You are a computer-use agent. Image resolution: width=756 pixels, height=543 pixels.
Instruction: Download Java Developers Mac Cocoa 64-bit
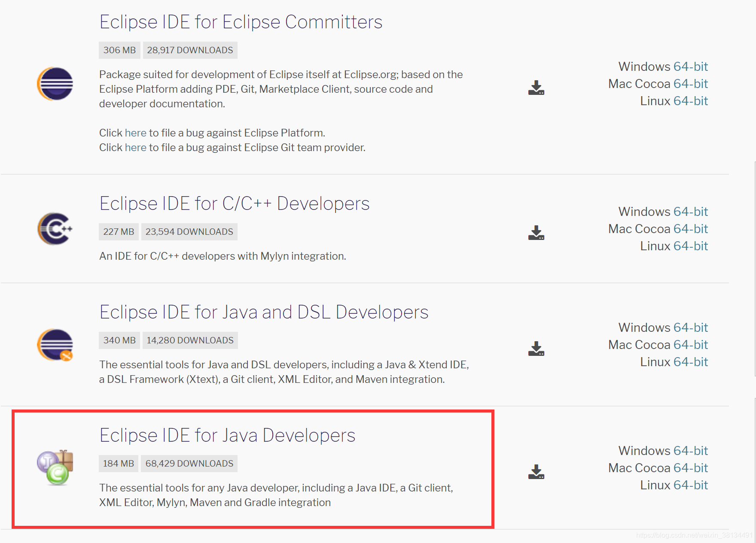point(691,468)
